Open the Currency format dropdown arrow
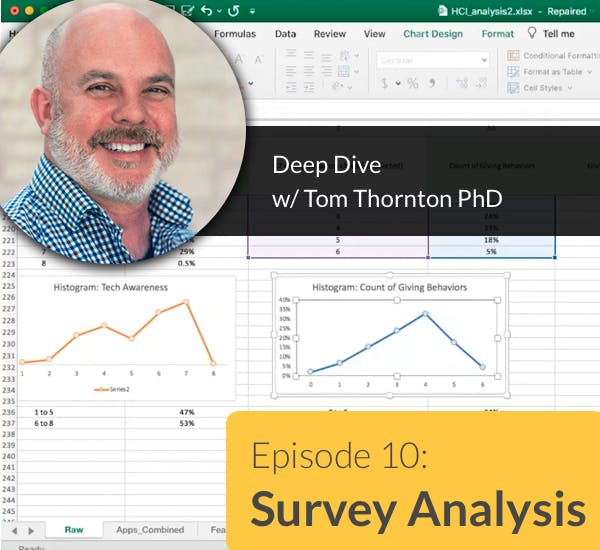Viewport: 600px width, 550px height. coord(398,83)
